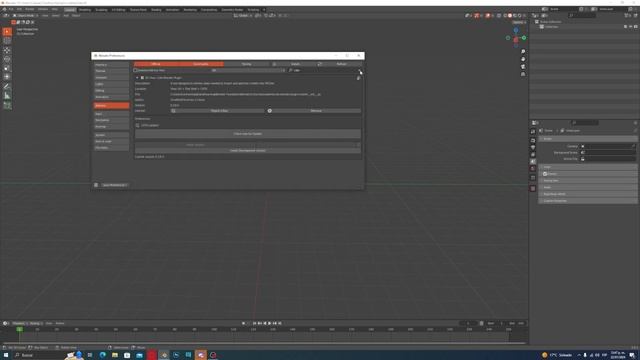The height and width of the screenshot is (360, 640).
Task: Click the current frame marker on timeline
Action: click(19, 329)
